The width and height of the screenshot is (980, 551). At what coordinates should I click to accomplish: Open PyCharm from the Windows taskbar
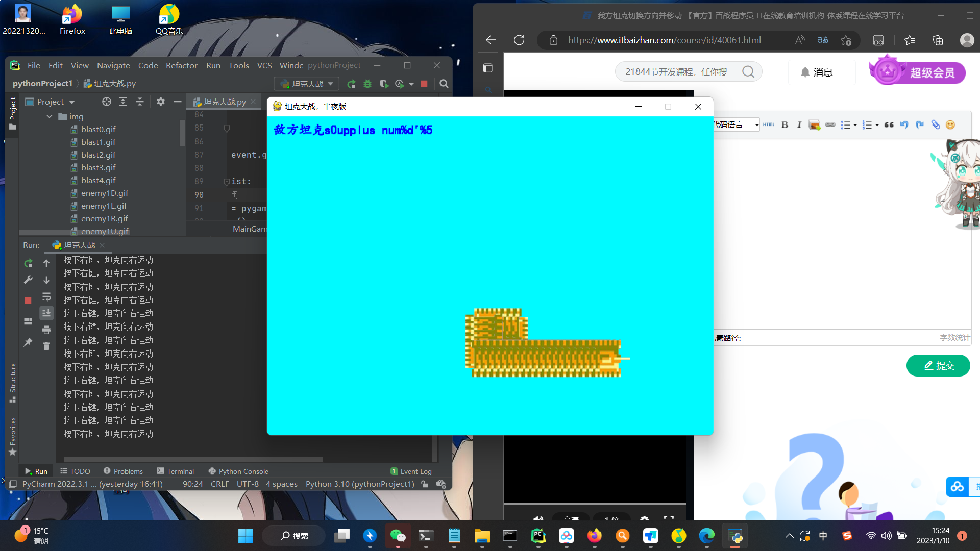coord(538,536)
